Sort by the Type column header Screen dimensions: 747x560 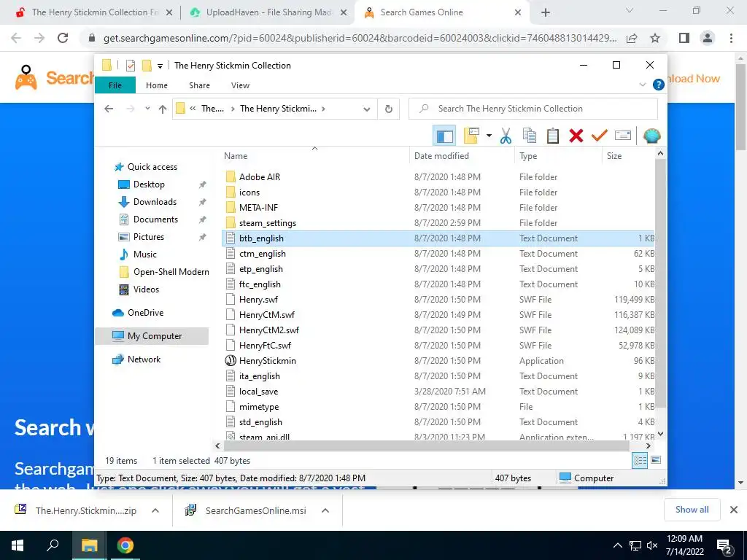558,156
